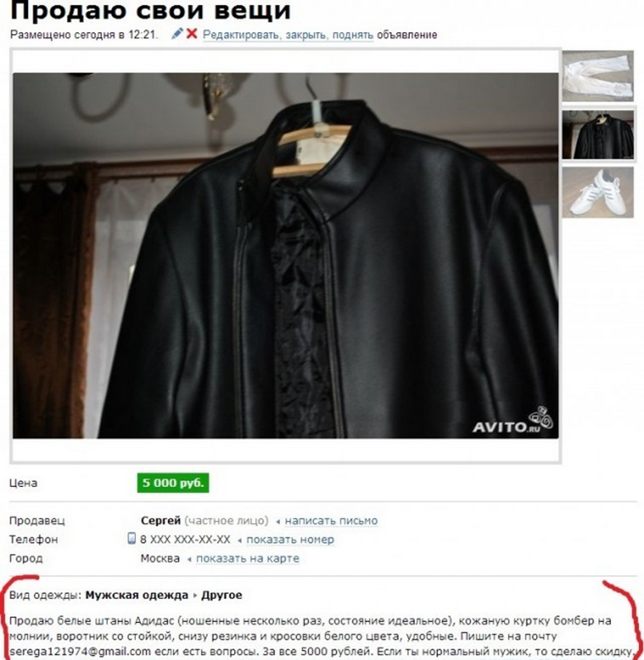Reveal phone with «показать номер»
644x660 pixels.
click(x=290, y=540)
